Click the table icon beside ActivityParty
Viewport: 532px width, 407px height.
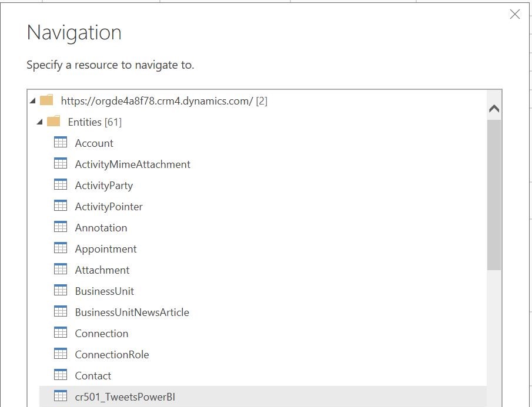pos(61,184)
